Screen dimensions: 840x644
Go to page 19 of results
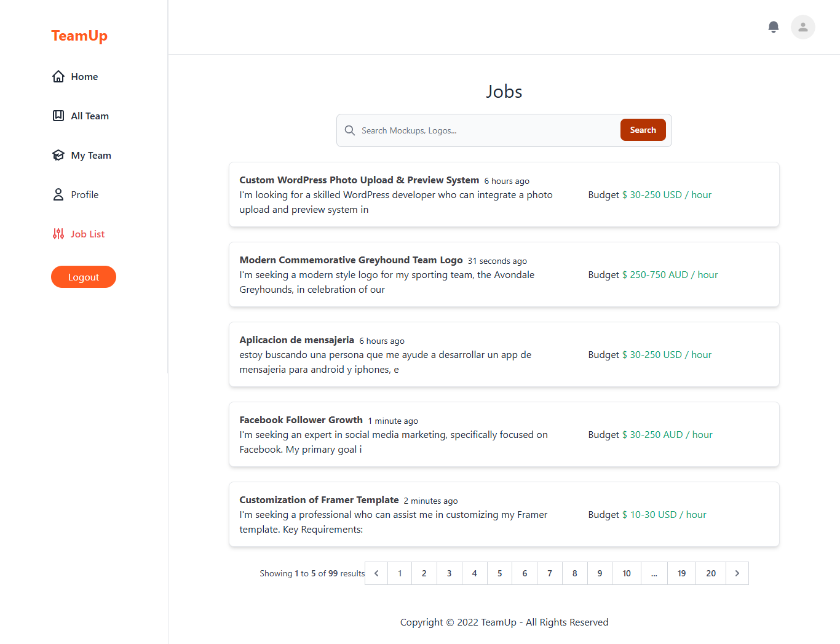coord(682,573)
